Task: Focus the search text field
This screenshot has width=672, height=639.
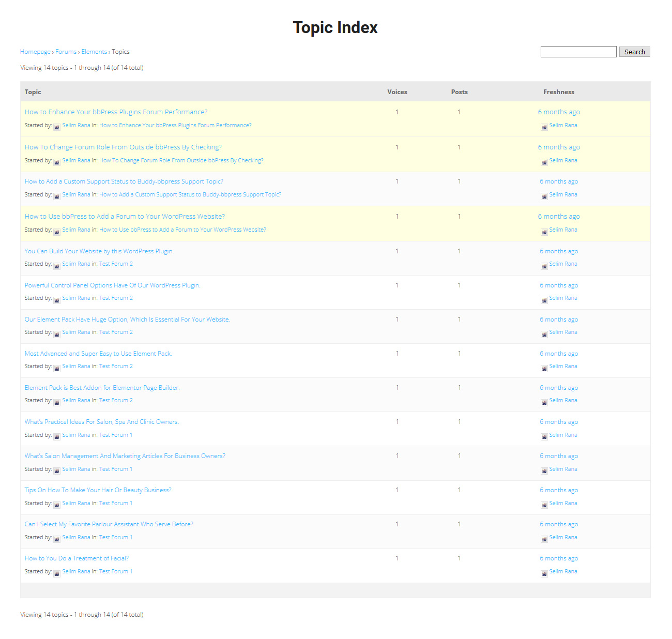Action: (578, 52)
